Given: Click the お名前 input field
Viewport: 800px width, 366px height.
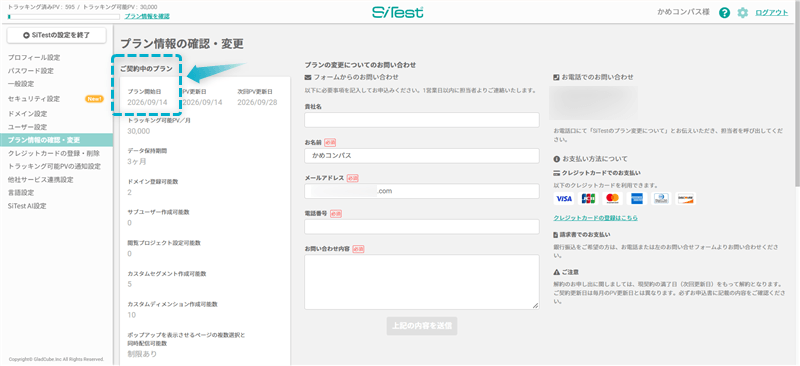Looking at the screenshot, I should pyautogui.click(x=422, y=156).
